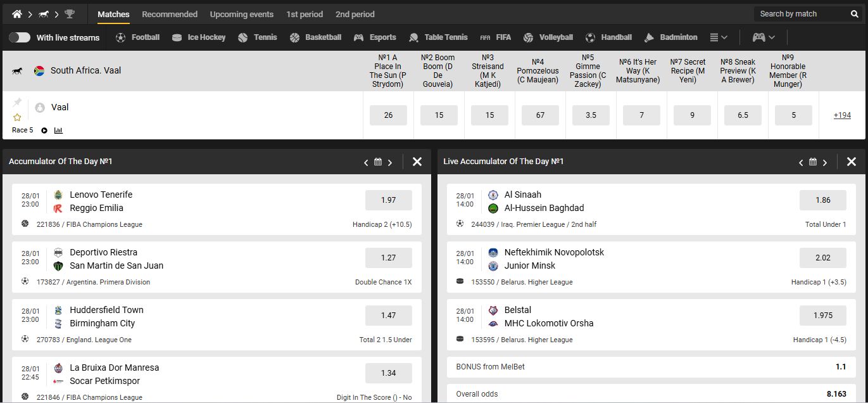The width and height of the screenshot is (868, 403).
Task: Select the Football sport icon
Action: point(120,37)
